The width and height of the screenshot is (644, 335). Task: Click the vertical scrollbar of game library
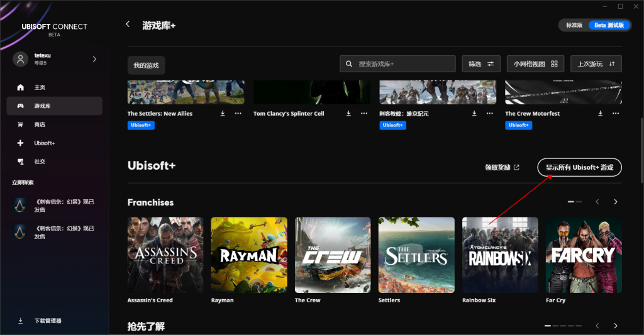(x=641, y=151)
